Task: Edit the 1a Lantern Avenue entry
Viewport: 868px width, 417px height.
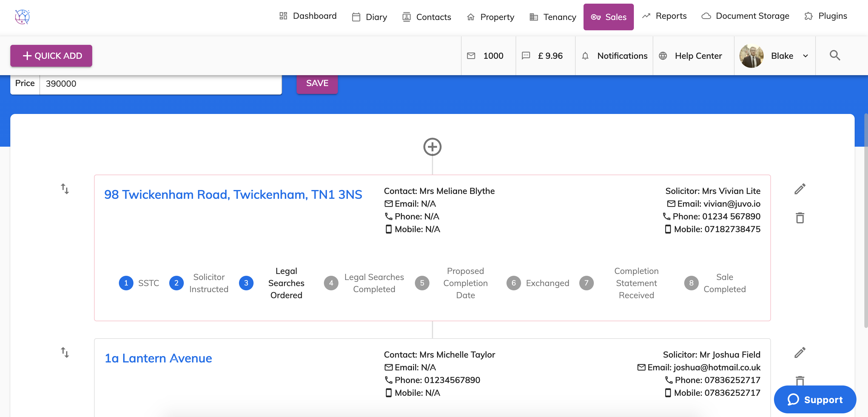Action: 799,353
